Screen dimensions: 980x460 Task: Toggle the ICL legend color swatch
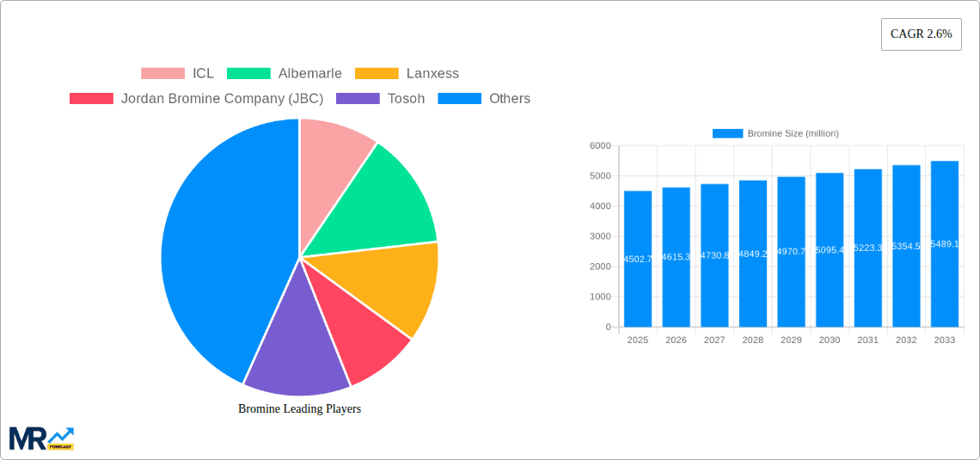[x=162, y=73]
